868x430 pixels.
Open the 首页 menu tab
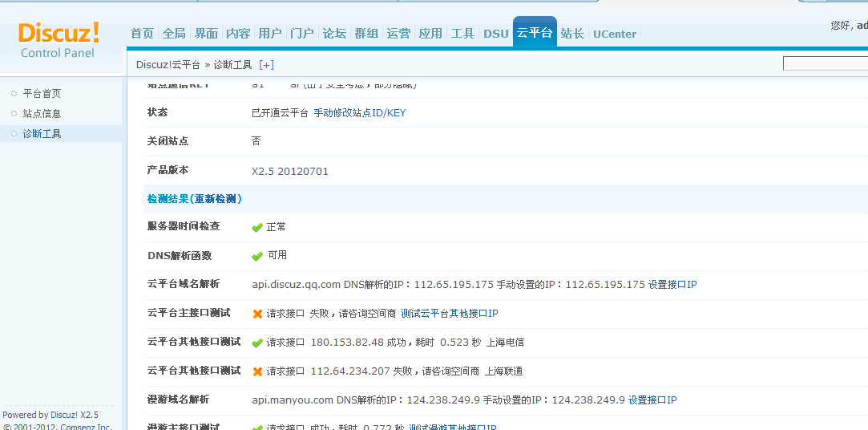(x=143, y=34)
